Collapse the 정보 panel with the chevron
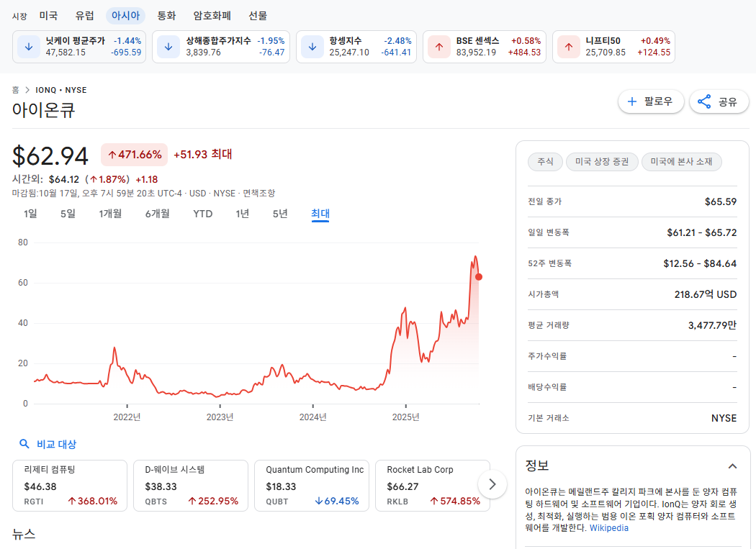The height and width of the screenshot is (549, 756). point(732,466)
